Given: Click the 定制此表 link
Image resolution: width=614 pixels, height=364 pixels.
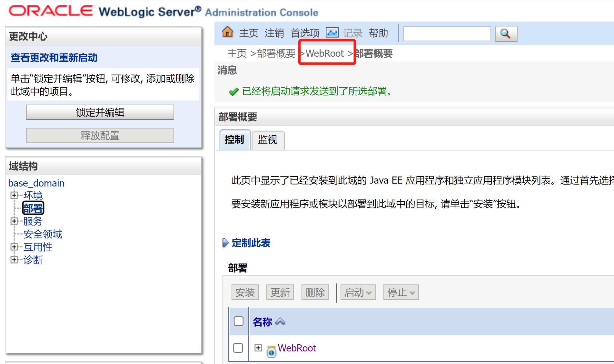Looking at the screenshot, I should pos(251,243).
